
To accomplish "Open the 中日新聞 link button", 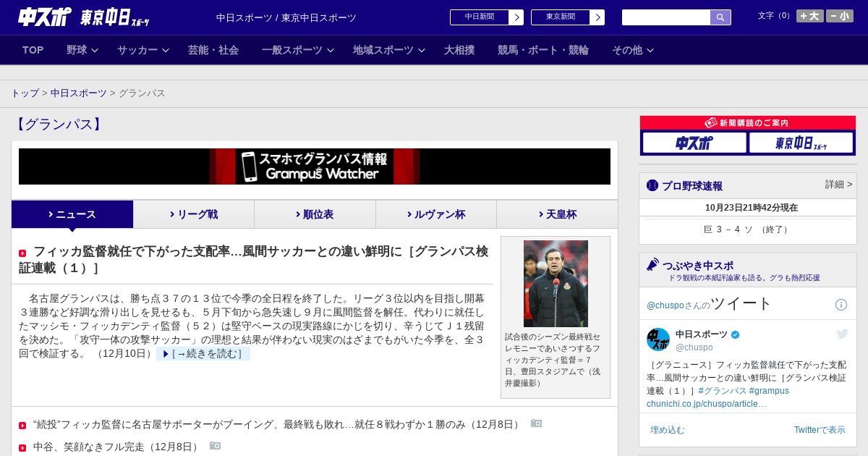I will coord(480,17).
